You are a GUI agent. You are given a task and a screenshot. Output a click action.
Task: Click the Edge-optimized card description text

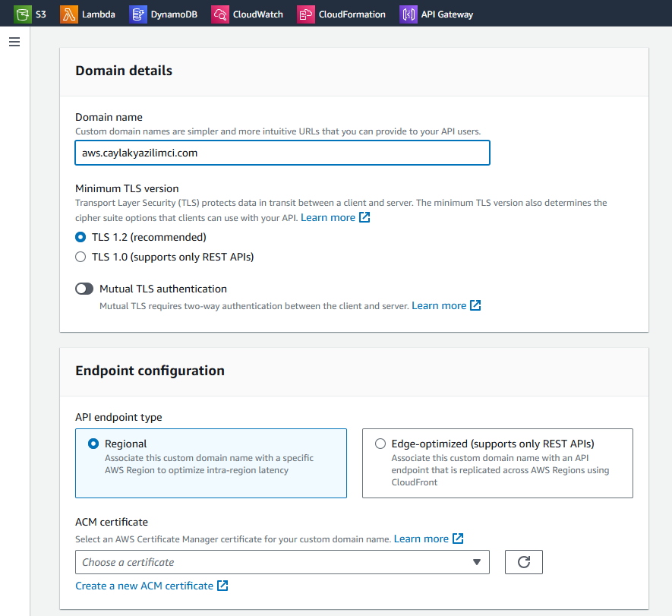[500, 470]
